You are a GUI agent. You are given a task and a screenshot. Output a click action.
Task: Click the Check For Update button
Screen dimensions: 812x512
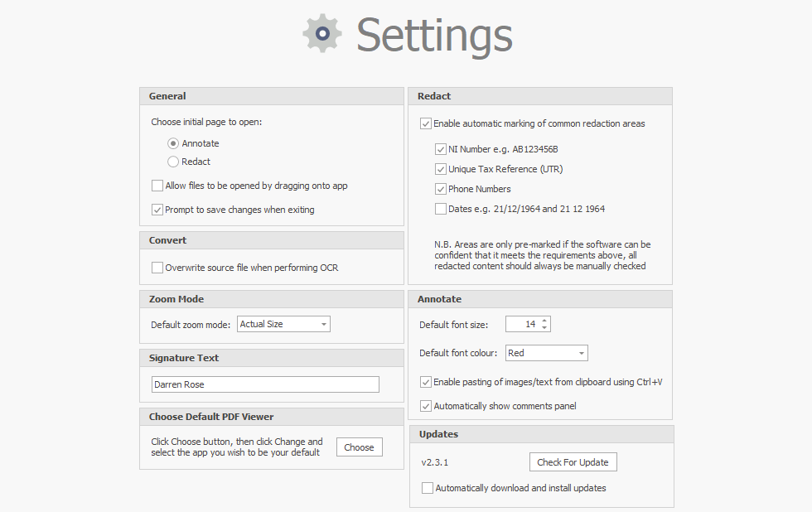click(x=573, y=462)
